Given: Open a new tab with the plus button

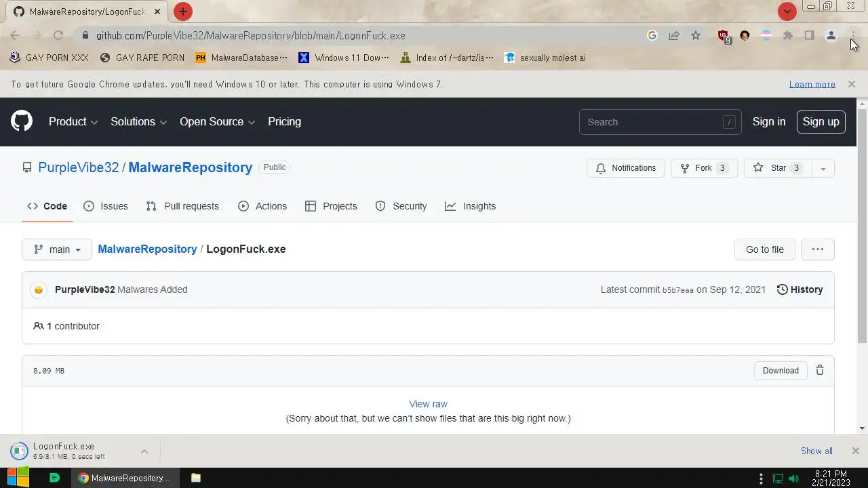Looking at the screenshot, I should 182,12.
